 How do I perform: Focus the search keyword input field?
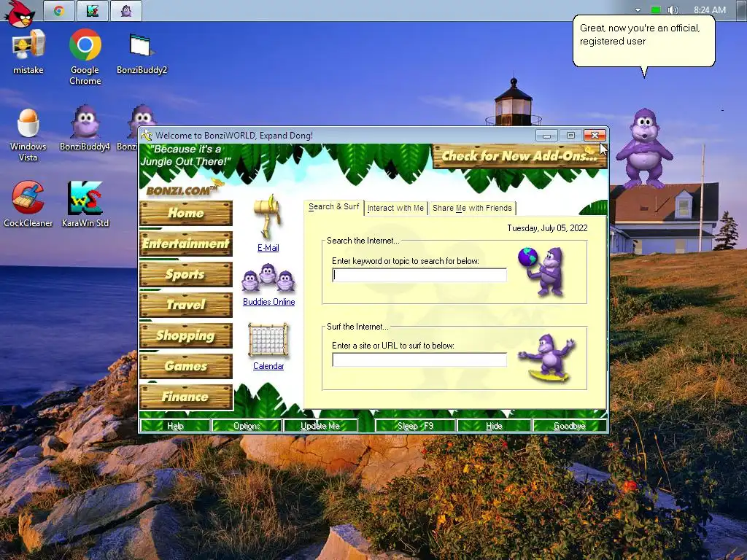pyautogui.click(x=419, y=275)
